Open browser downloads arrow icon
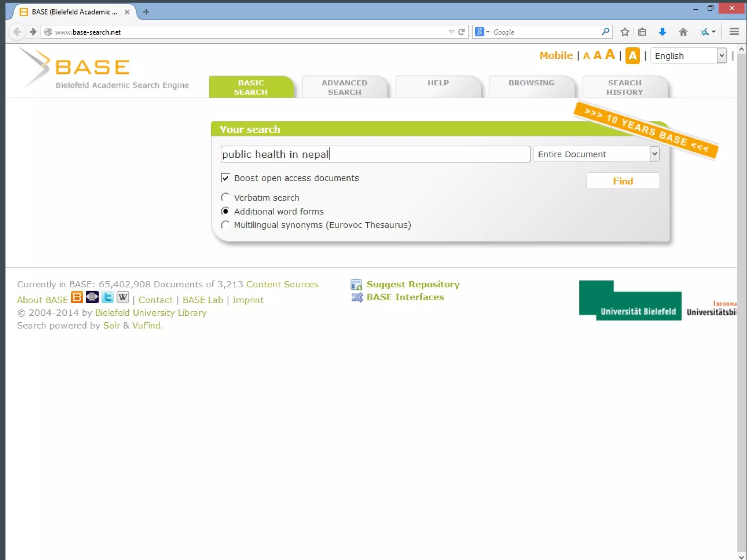 662,32
